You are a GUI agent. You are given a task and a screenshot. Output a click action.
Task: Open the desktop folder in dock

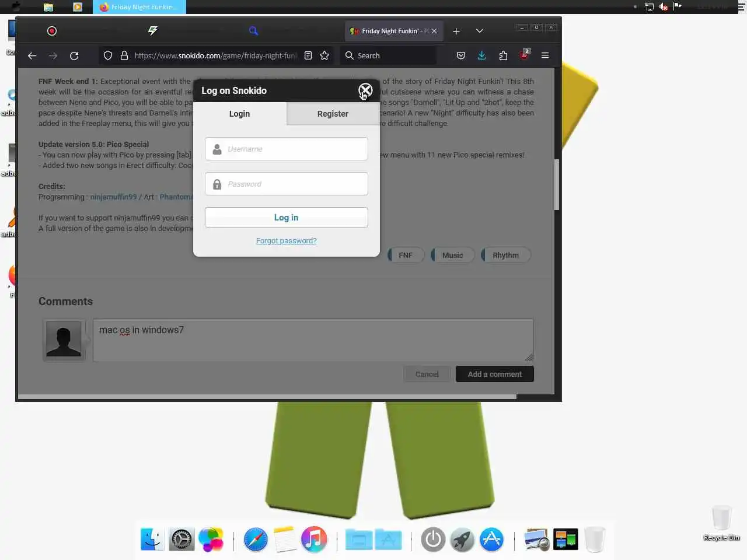359,540
